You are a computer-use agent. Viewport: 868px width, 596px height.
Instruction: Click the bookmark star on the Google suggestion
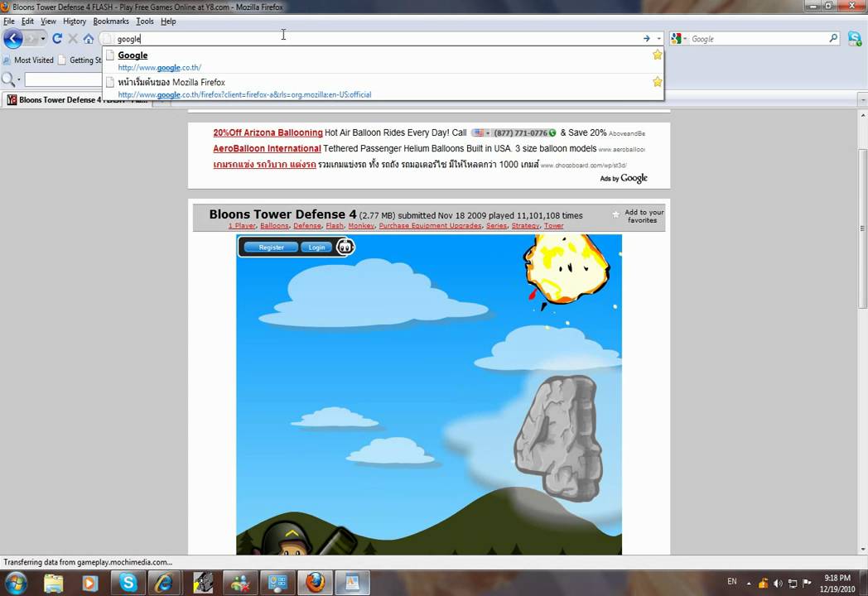[657, 55]
